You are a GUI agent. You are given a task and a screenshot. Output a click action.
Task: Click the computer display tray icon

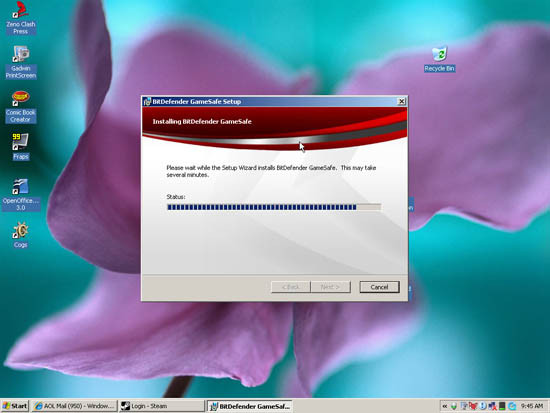coord(464,406)
